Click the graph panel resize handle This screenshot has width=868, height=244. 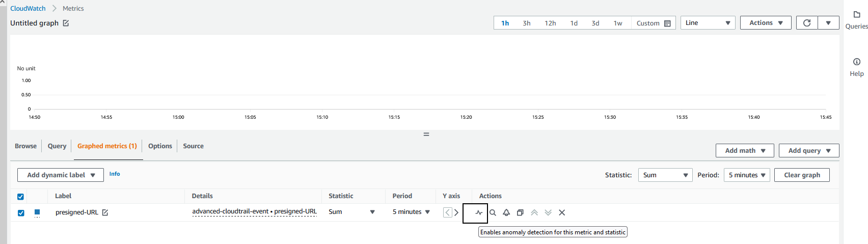[426, 134]
